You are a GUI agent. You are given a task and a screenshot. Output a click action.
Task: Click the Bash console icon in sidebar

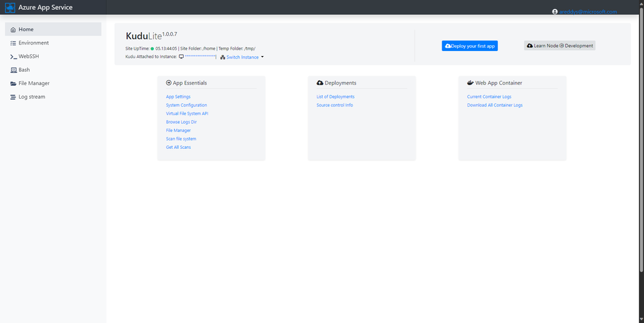click(x=13, y=70)
